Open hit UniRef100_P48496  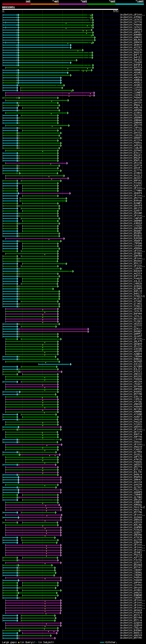(131, 25)
